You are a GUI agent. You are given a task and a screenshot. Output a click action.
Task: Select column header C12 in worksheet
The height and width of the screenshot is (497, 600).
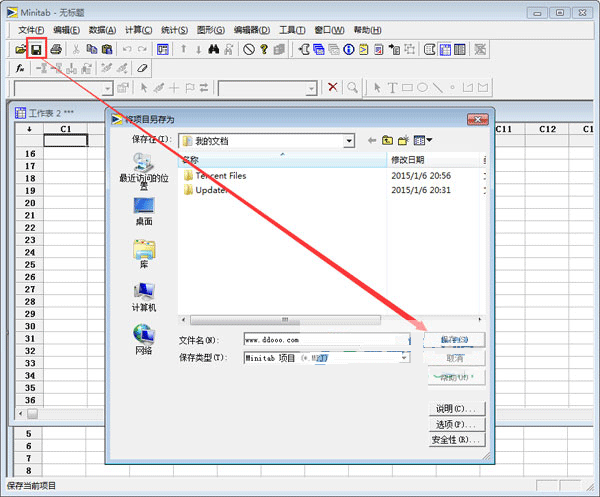click(547, 129)
